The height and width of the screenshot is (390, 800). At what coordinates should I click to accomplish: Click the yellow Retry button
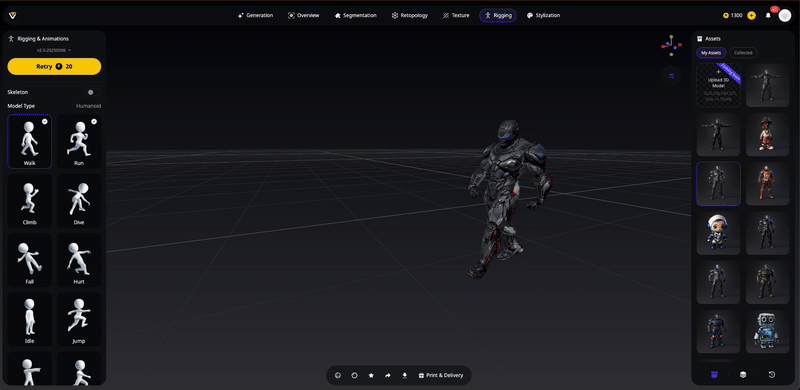tap(54, 66)
